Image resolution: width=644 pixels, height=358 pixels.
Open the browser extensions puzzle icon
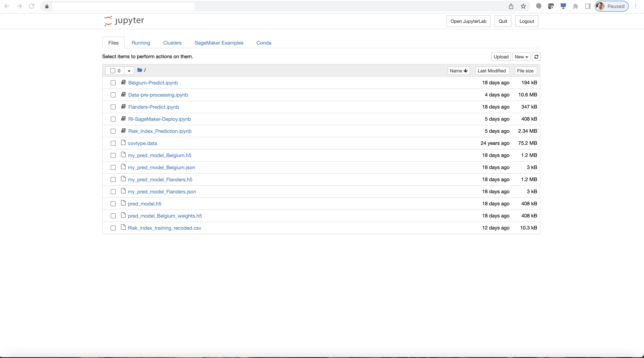click(575, 6)
